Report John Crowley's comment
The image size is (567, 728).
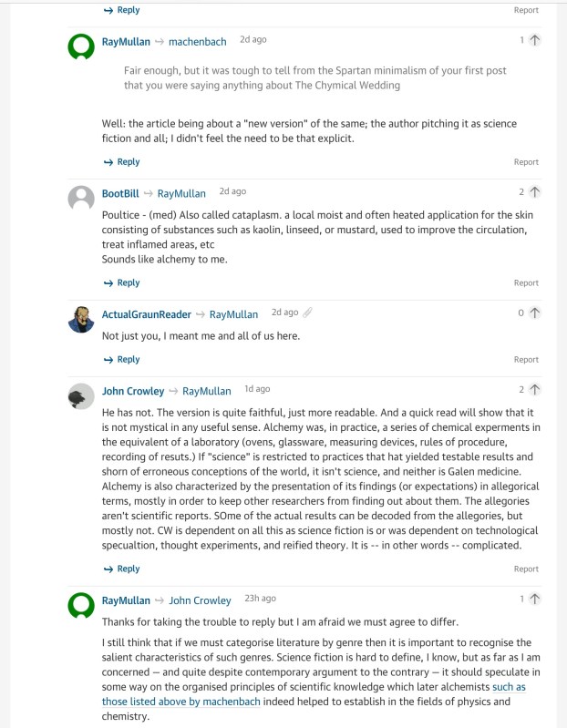(x=526, y=569)
